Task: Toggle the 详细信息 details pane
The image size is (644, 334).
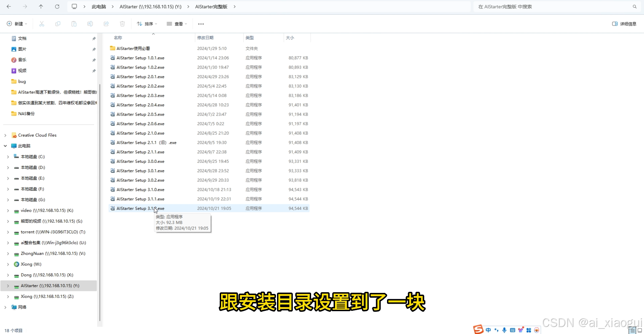Action: 624,24
